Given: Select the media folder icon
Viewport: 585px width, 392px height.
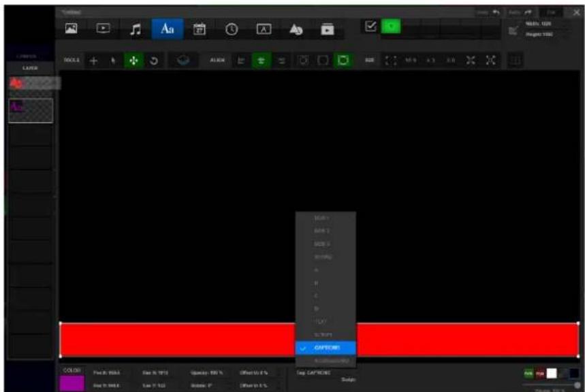Looking at the screenshot, I should click(x=328, y=29).
